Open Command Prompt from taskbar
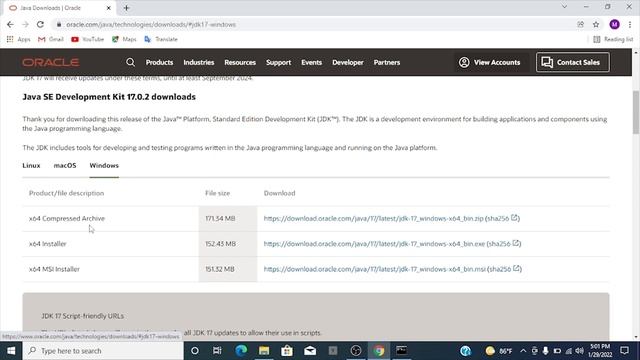Screen dimensions: 640x360 (x=402, y=351)
